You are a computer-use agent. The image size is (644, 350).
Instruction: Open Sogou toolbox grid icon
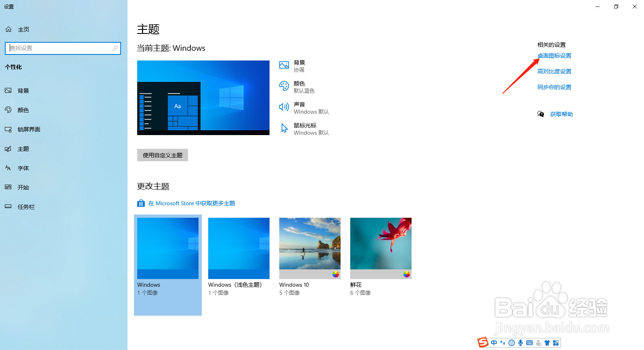[556, 343]
